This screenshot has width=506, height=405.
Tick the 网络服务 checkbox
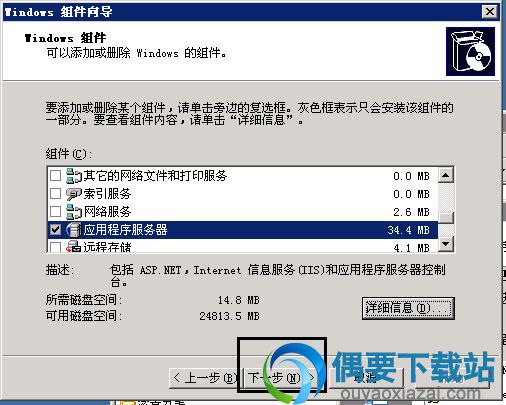(55, 212)
